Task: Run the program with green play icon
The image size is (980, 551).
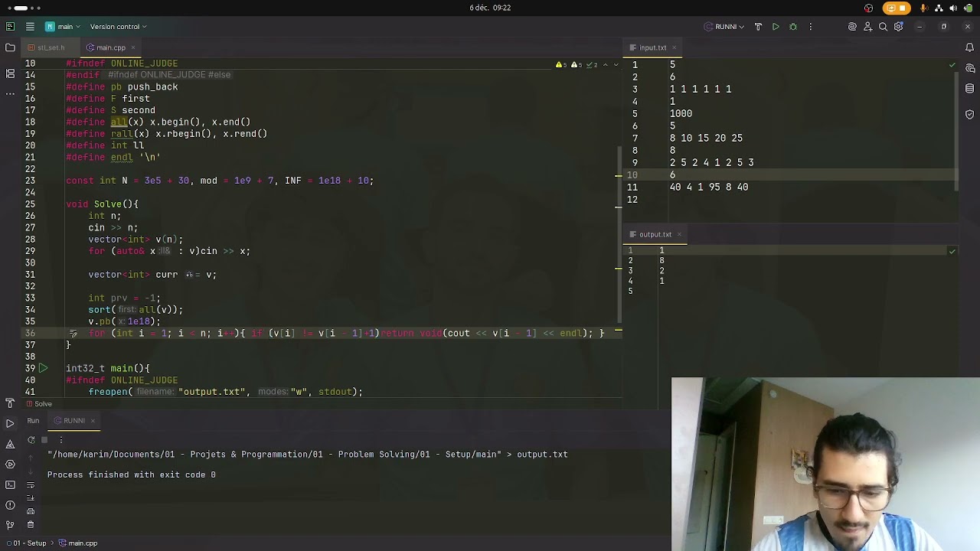Action: 776,27
